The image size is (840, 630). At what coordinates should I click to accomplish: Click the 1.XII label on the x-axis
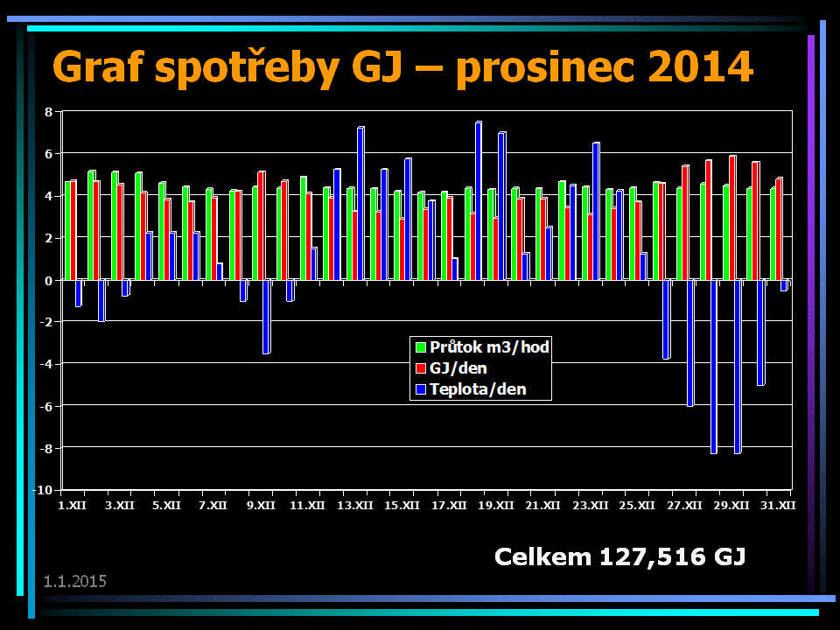pos(73,506)
